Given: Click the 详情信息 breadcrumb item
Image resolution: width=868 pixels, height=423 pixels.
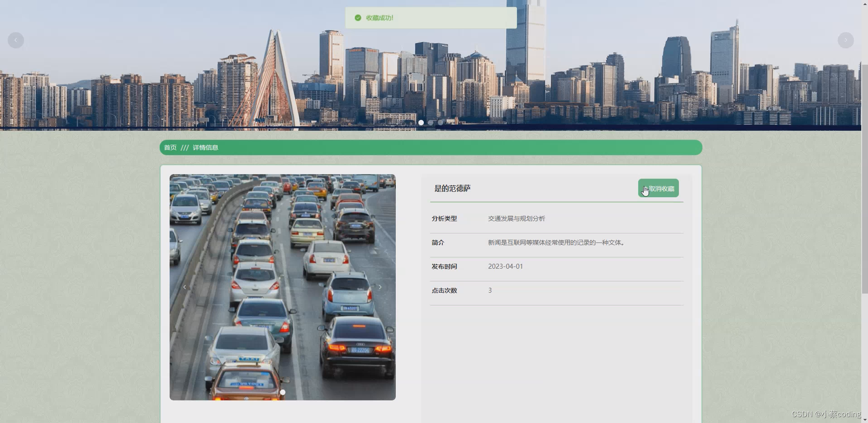Looking at the screenshot, I should tap(205, 147).
